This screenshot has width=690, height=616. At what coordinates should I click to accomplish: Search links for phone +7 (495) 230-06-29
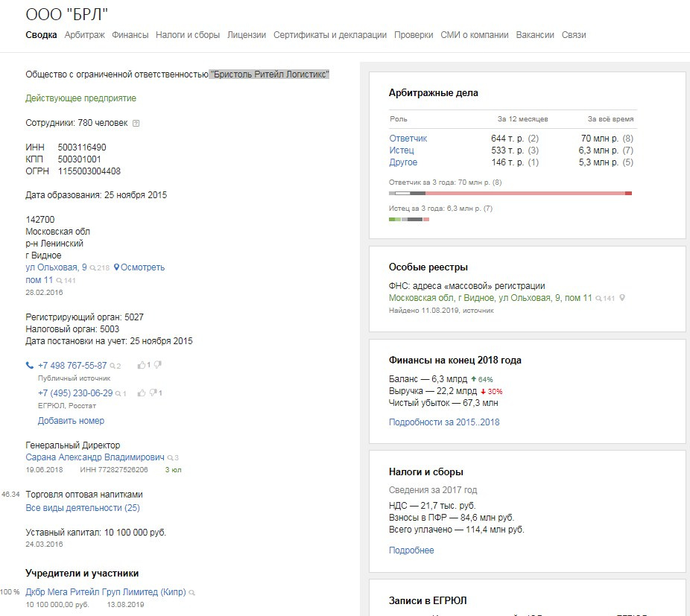(121, 393)
